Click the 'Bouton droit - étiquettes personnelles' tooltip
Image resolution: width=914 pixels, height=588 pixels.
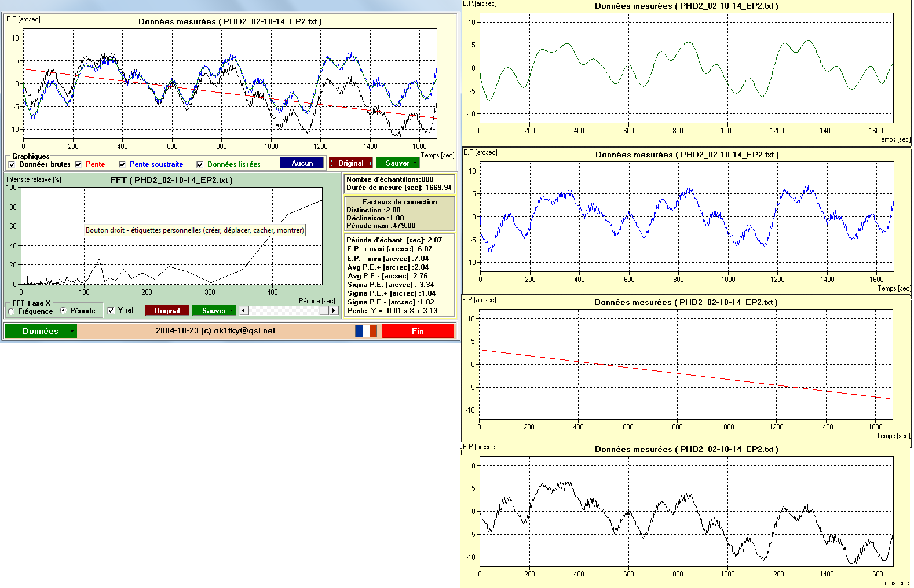[195, 230]
